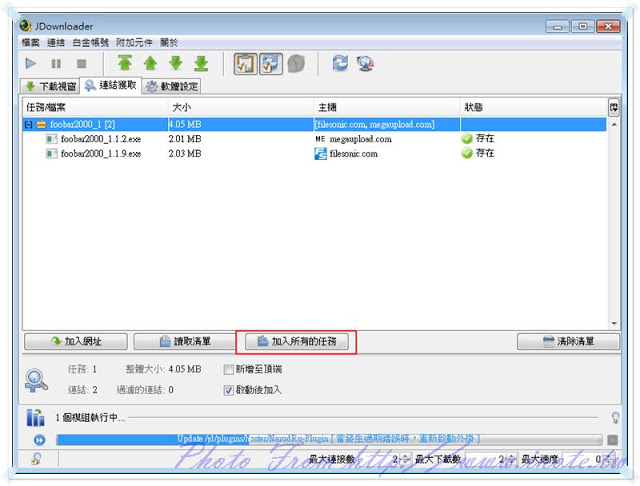Click the 加入所有的任務 button
Viewport: 640px width, 486px height.
click(x=297, y=342)
